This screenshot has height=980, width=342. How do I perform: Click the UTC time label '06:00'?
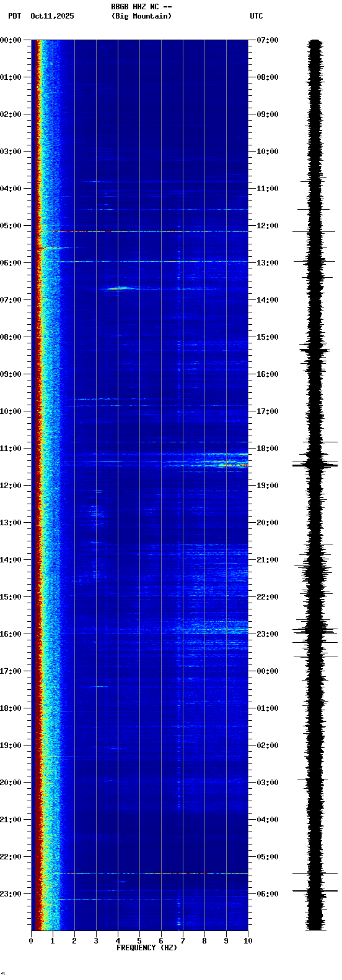(x=267, y=894)
